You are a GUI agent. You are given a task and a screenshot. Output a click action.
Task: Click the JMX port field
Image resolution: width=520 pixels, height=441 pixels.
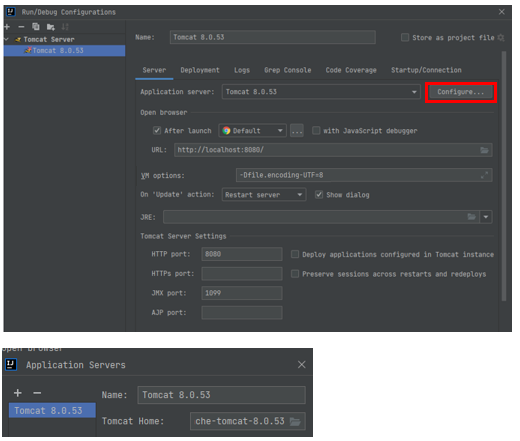click(x=242, y=293)
